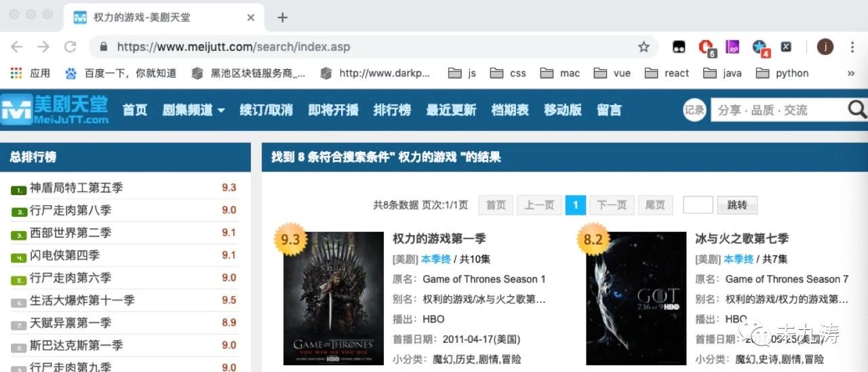The height and width of the screenshot is (372, 868).
Task: Open Chrome three-dot menu
Action: click(852, 47)
